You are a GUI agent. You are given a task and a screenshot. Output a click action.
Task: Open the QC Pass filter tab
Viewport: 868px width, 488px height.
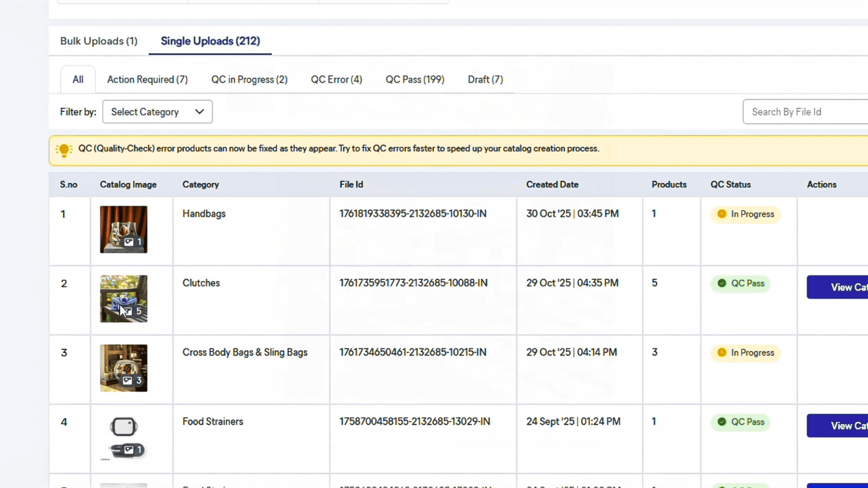click(415, 80)
